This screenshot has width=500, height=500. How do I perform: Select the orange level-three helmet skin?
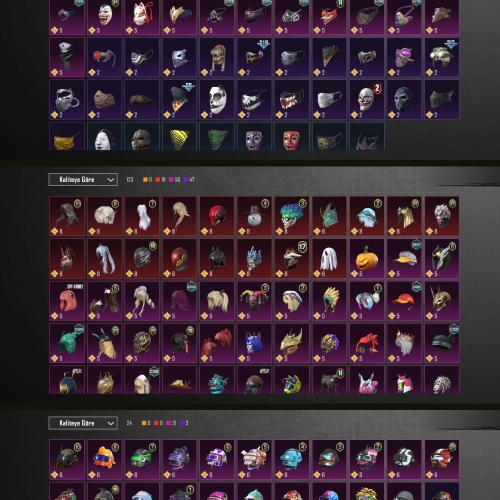[104, 459]
